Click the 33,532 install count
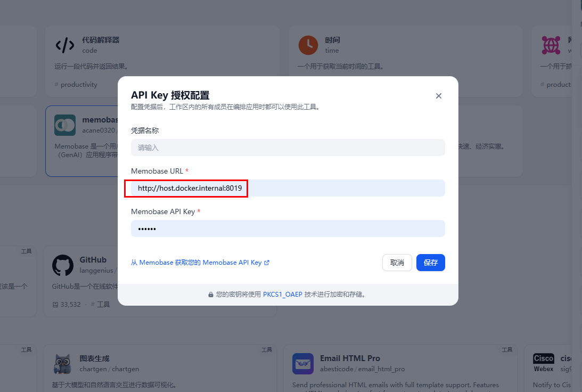Viewport: 582px width, 392px height. tap(67, 305)
